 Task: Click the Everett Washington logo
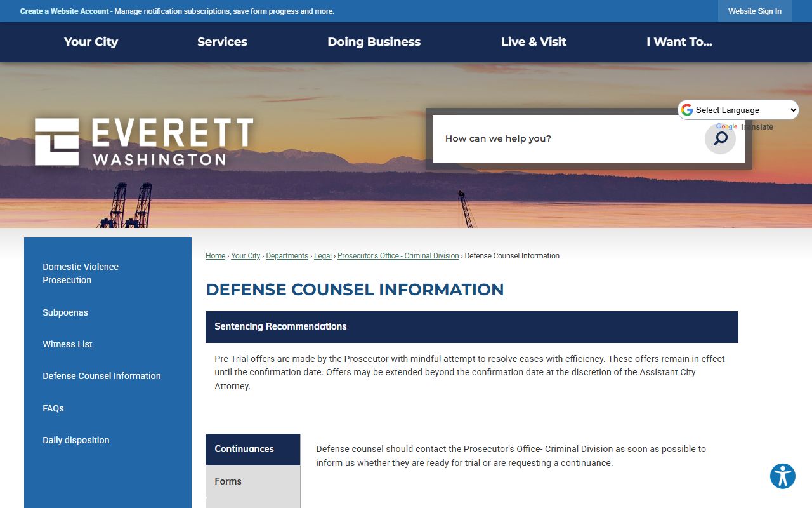click(144, 142)
